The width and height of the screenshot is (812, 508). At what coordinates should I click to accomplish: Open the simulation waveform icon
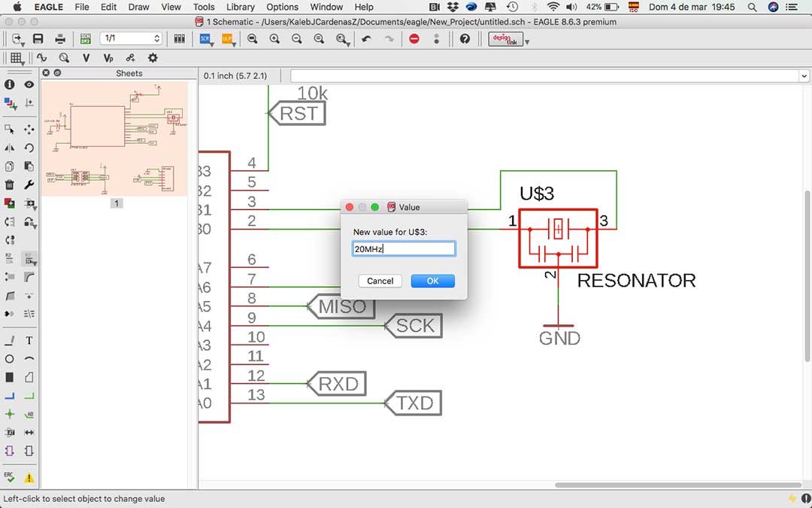point(42,58)
